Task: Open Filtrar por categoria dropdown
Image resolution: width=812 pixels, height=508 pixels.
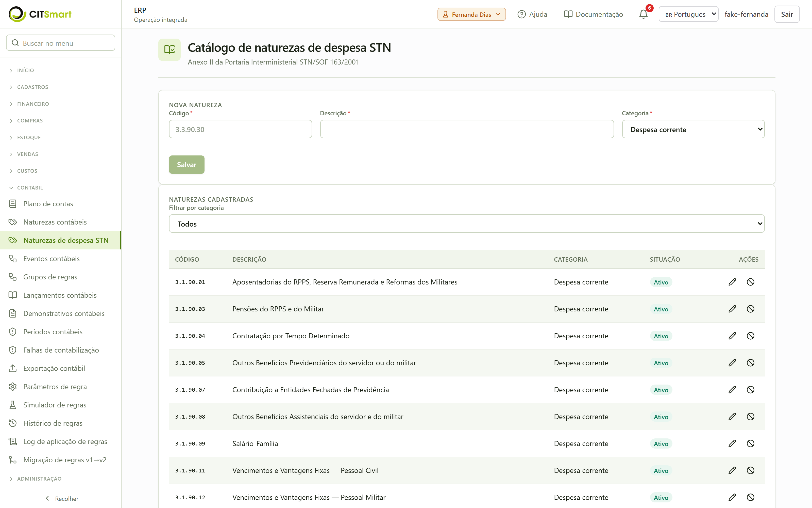Action: [467, 224]
